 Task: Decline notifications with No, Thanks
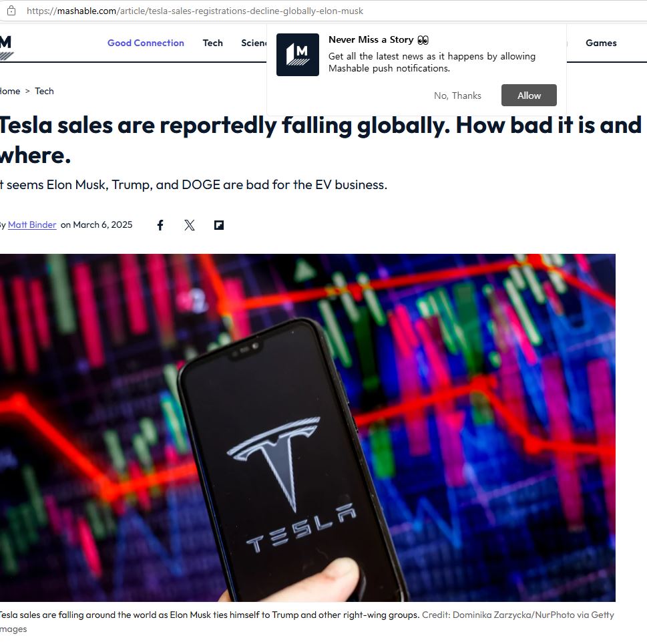[457, 96]
